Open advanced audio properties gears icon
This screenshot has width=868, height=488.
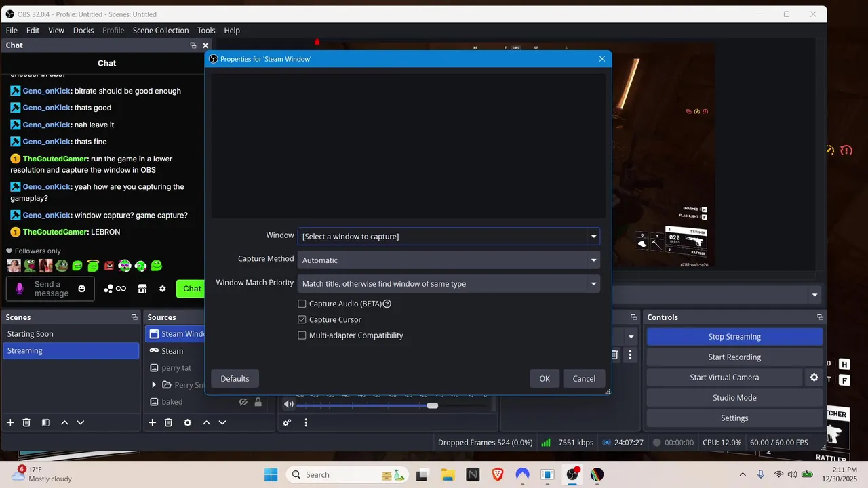(x=287, y=422)
